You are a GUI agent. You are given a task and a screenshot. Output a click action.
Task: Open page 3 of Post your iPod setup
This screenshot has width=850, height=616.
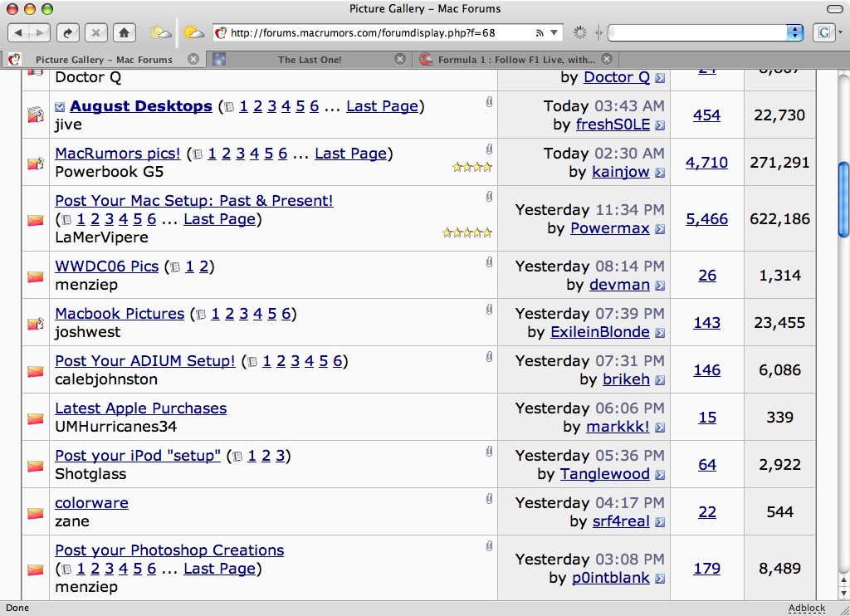(x=281, y=456)
